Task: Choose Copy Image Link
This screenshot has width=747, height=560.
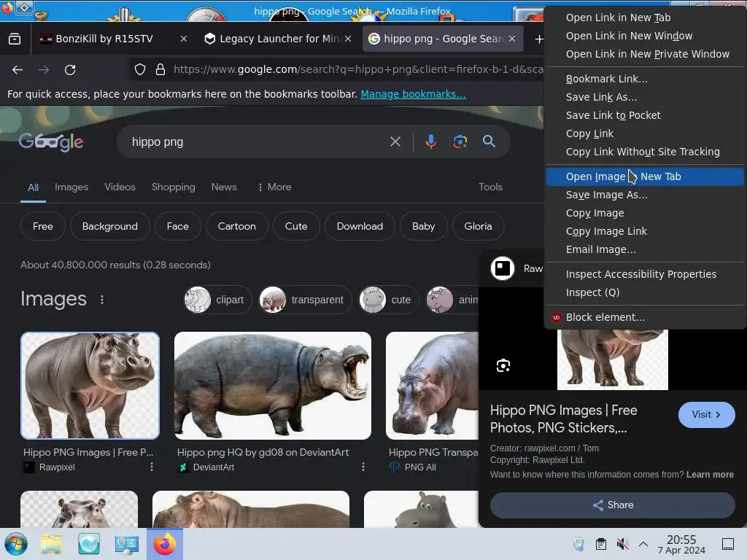Action: [x=645, y=231]
